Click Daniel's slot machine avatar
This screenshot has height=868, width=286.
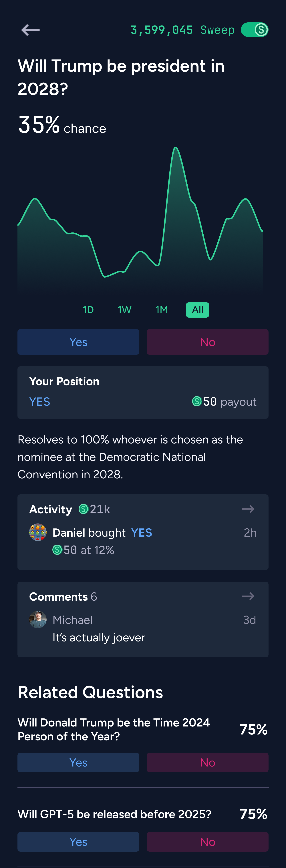38,532
